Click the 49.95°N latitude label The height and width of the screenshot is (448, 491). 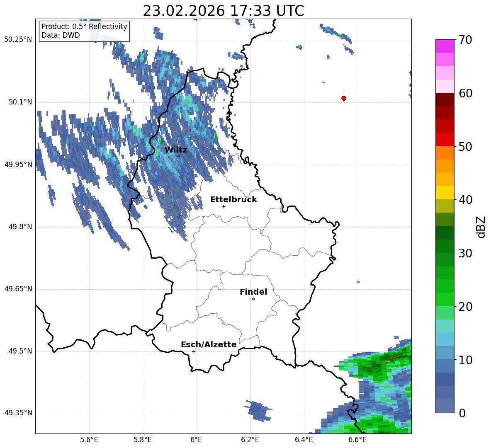18,165
